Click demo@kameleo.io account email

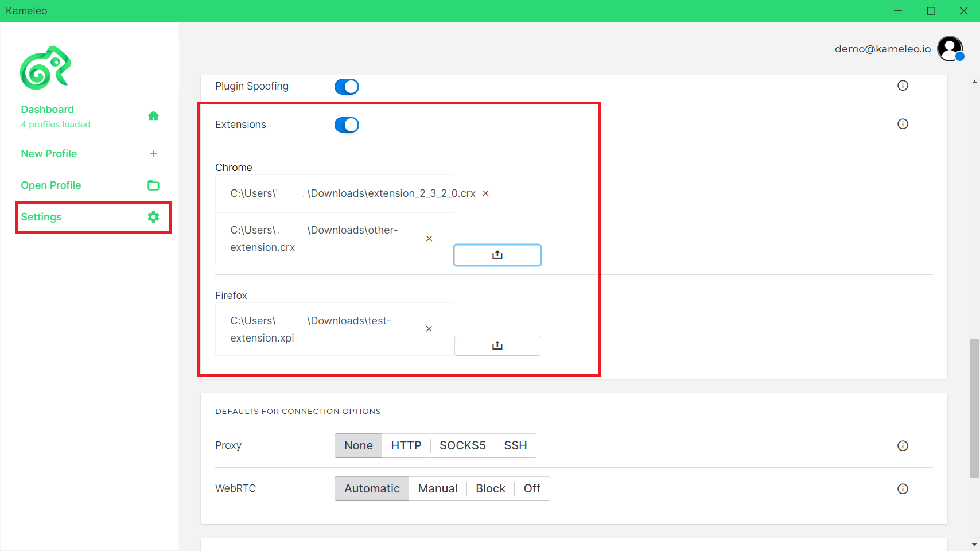coord(882,49)
